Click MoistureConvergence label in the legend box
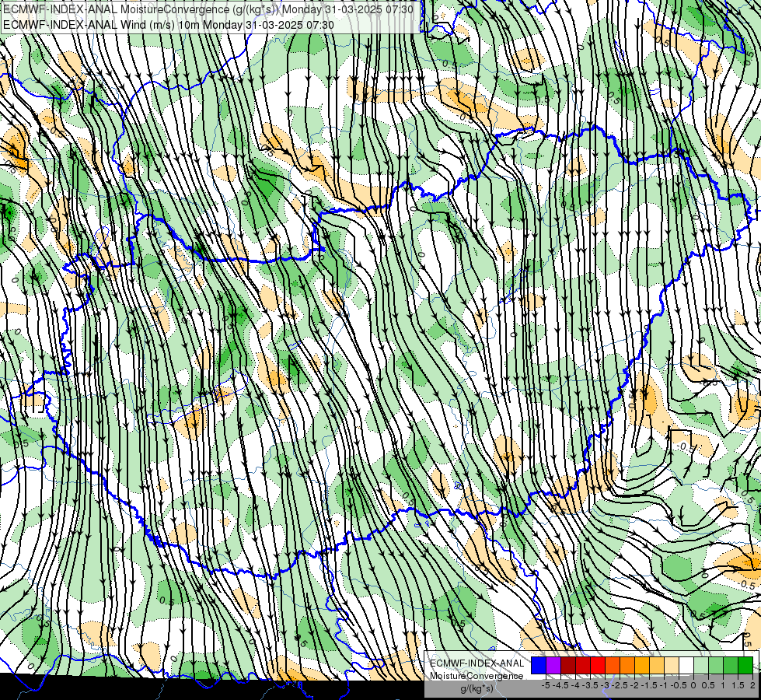Screen dimensions: 761x700 click(476, 676)
